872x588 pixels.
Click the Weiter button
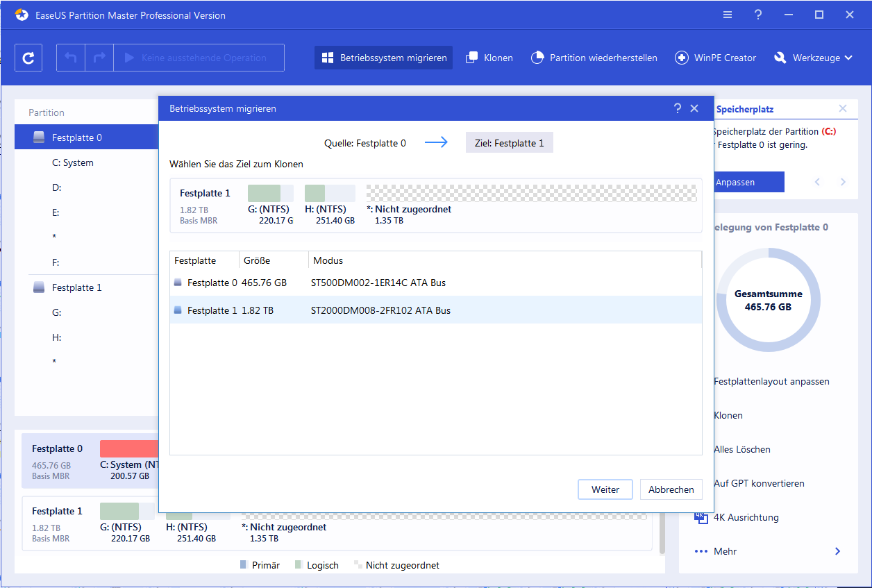tap(605, 489)
